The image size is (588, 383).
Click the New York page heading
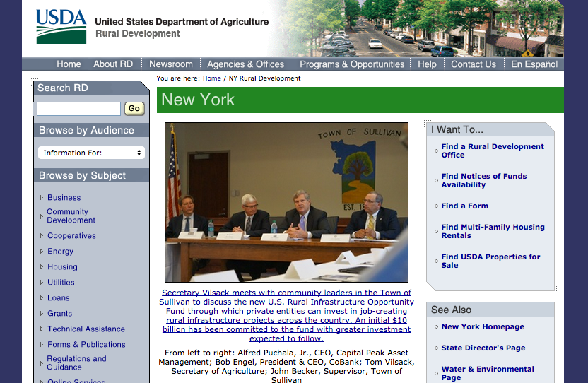[198, 100]
